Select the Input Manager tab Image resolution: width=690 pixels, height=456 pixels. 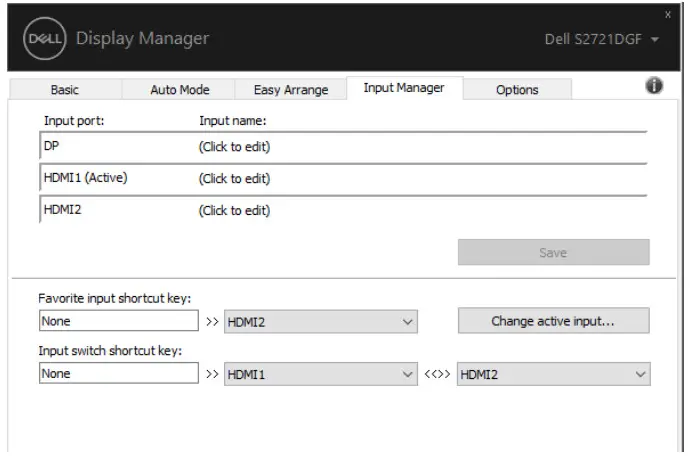[x=404, y=88]
